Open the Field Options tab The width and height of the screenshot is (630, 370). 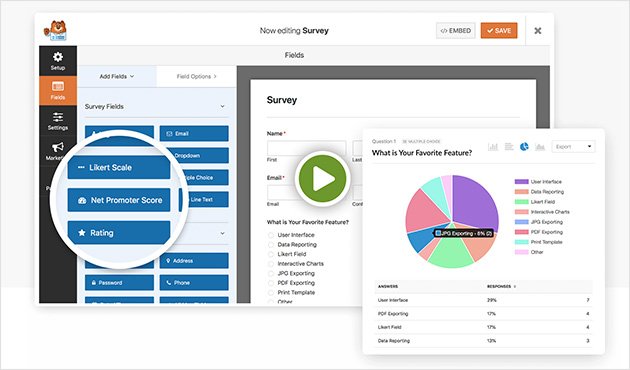196,76
